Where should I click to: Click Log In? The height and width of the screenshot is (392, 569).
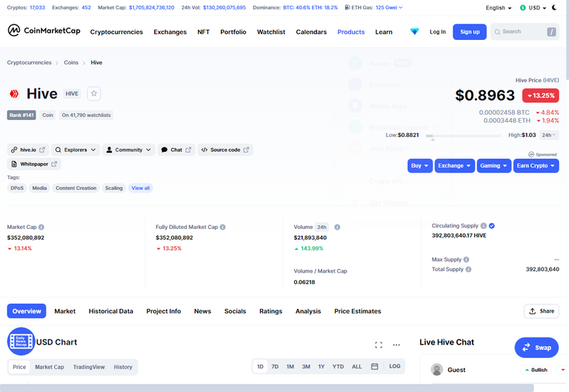tap(438, 32)
